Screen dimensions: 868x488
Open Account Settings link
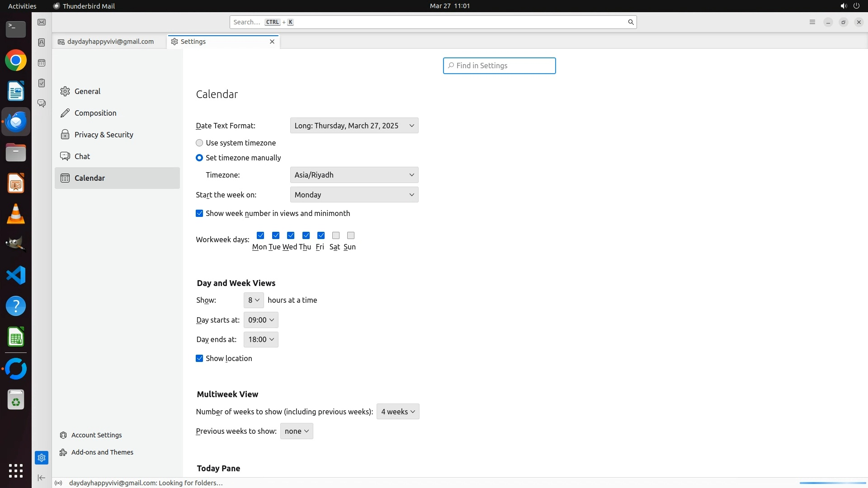(x=96, y=435)
